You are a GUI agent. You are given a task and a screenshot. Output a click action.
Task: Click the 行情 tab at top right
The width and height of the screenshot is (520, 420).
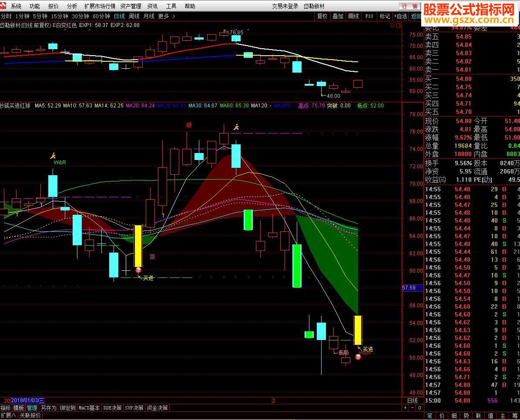coord(410,6)
